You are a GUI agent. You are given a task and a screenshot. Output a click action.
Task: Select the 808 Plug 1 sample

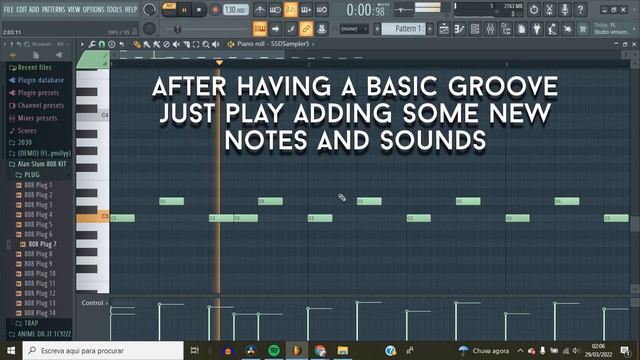pos(38,185)
